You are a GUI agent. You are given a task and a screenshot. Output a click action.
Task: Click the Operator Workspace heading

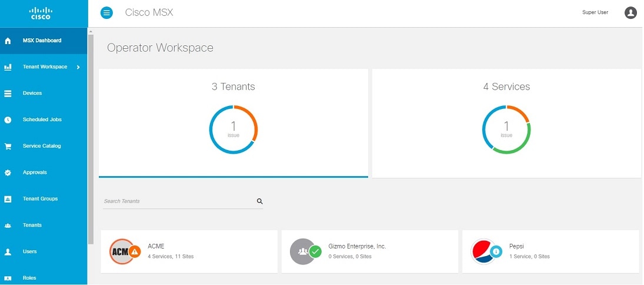pos(160,48)
